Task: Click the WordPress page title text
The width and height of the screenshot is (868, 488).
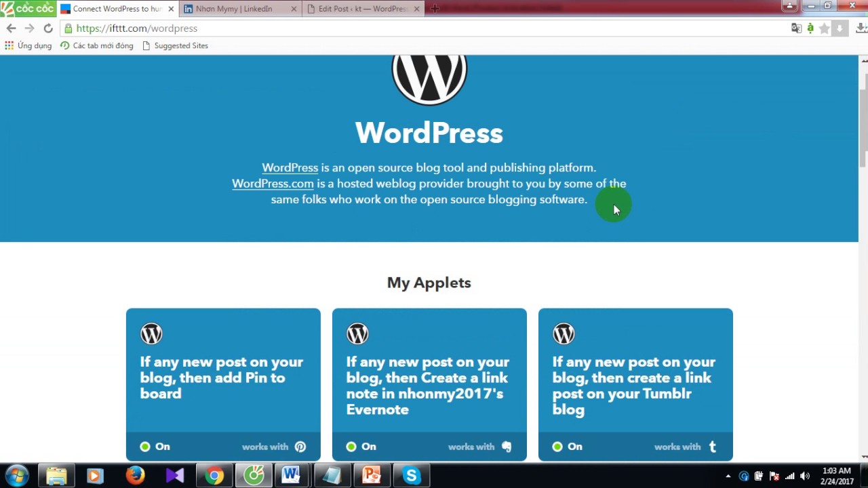Action: tap(429, 133)
